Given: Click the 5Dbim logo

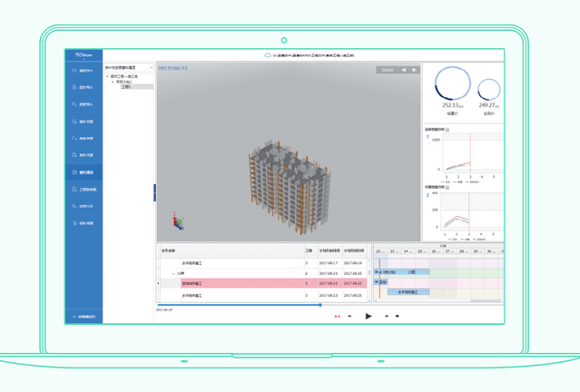Looking at the screenshot, I should pos(84,55).
